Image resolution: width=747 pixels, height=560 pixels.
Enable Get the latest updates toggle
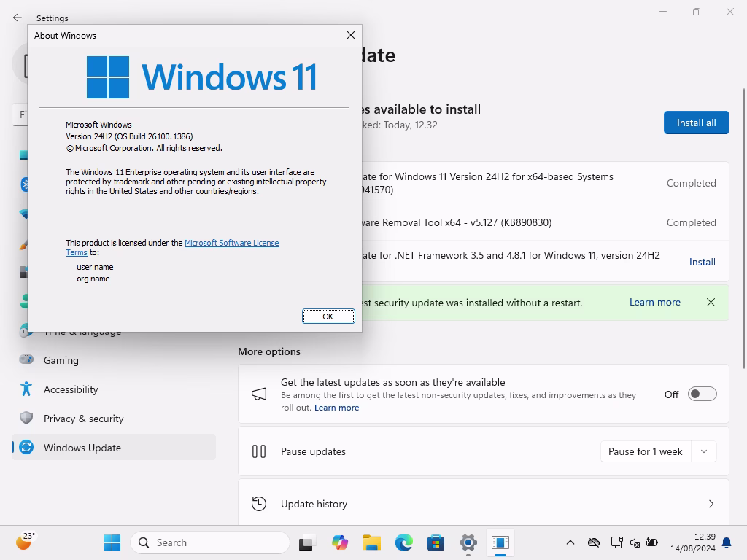(x=702, y=394)
